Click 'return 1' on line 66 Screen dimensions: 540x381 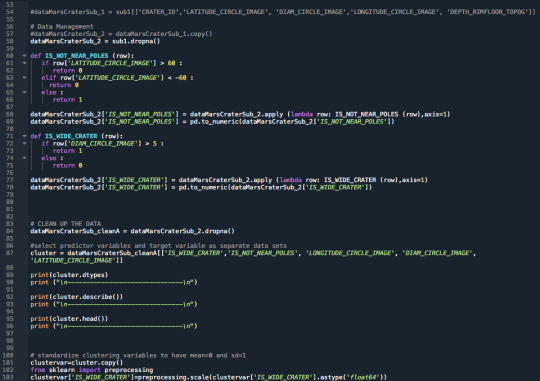coord(68,100)
